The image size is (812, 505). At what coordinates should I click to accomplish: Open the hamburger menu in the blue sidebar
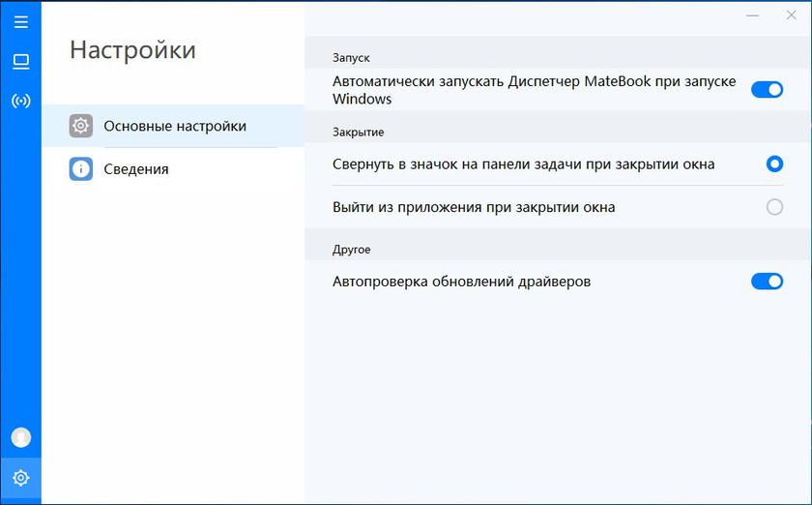pos(20,22)
